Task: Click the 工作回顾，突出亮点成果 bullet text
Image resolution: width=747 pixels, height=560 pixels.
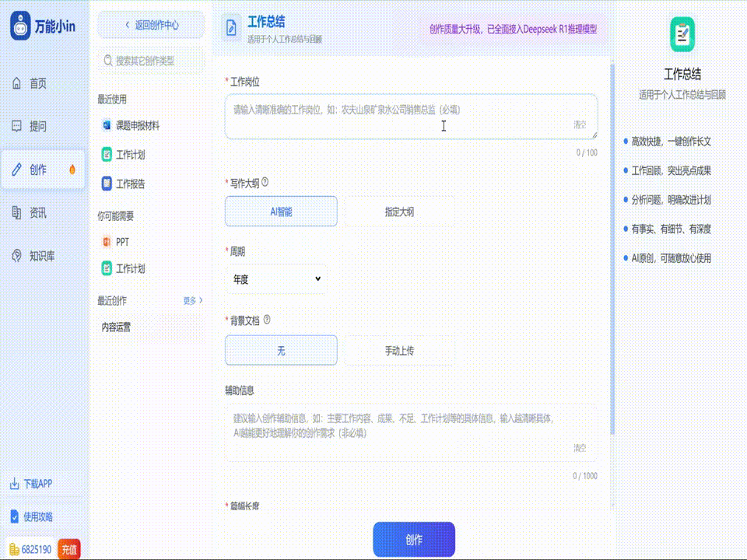Action: pyautogui.click(x=672, y=170)
